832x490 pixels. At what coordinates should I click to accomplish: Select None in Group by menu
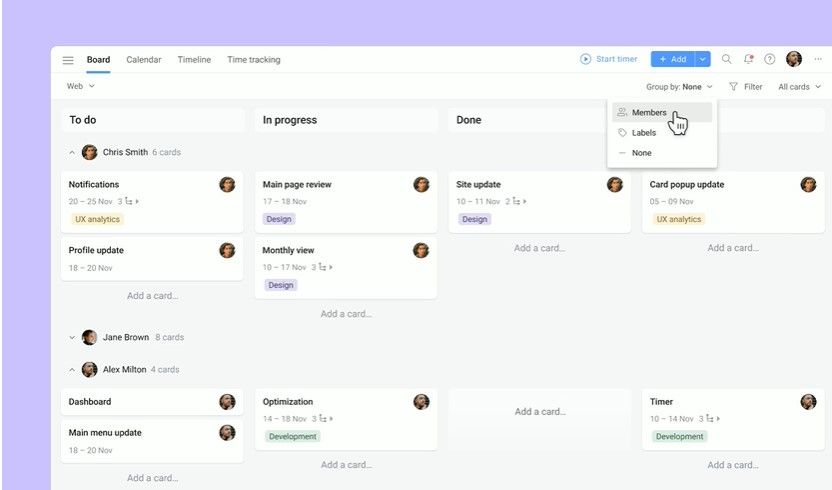pos(662,153)
